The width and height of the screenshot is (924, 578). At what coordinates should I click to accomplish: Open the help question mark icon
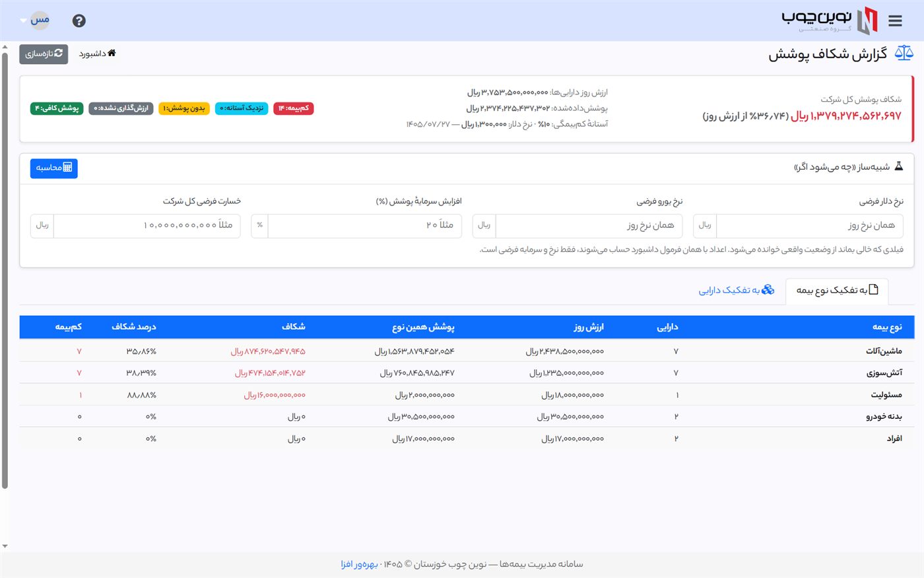[79, 21]
